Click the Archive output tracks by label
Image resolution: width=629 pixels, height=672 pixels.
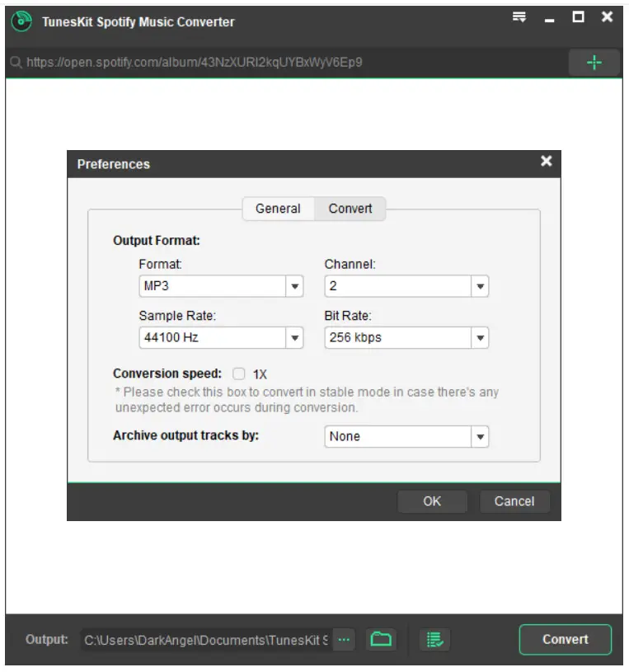[185, 435]
